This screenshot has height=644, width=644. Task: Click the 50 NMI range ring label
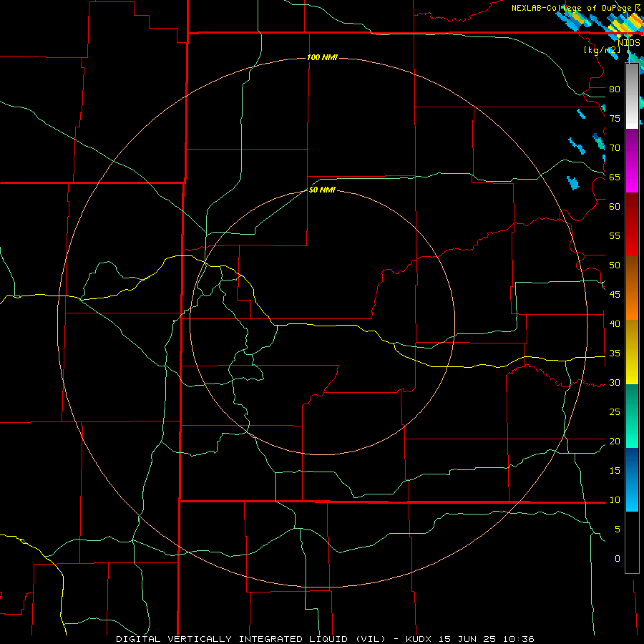coord(322,190)
